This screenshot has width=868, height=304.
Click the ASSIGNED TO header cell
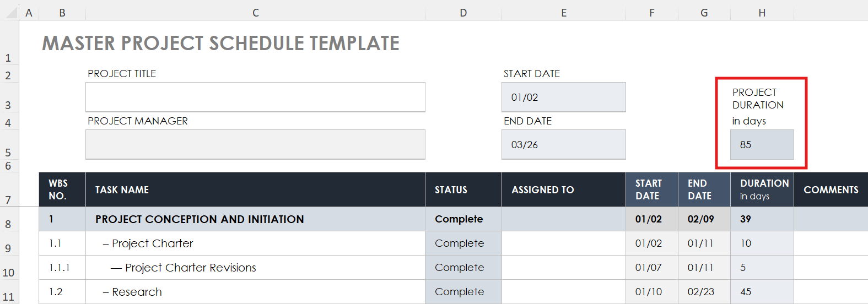tap(563, 189)
